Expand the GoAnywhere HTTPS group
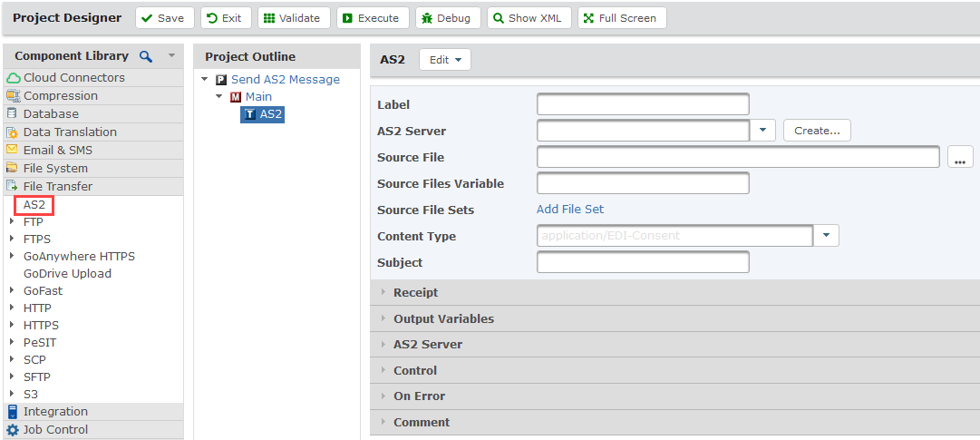 pyautogui.click(x=12, y=256)
